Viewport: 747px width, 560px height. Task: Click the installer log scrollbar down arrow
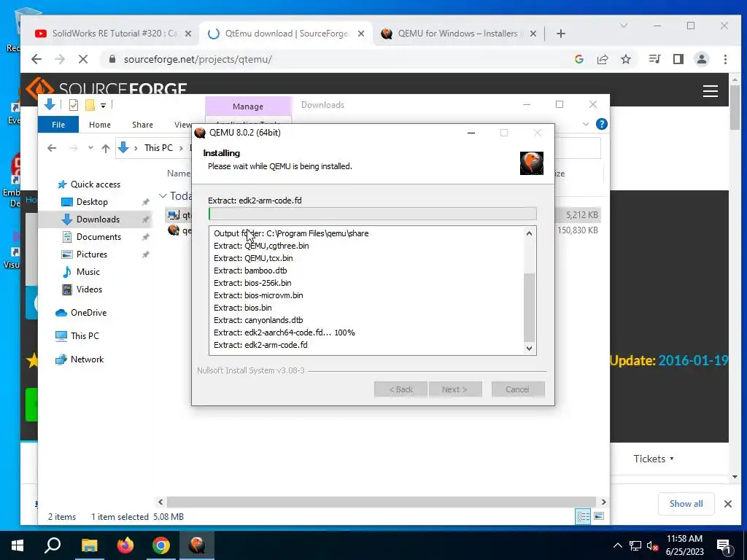click(530, 349)
